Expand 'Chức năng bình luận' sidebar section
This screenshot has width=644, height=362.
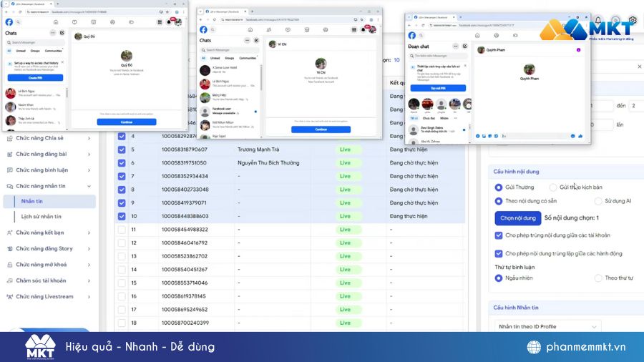tap(49, 170)
